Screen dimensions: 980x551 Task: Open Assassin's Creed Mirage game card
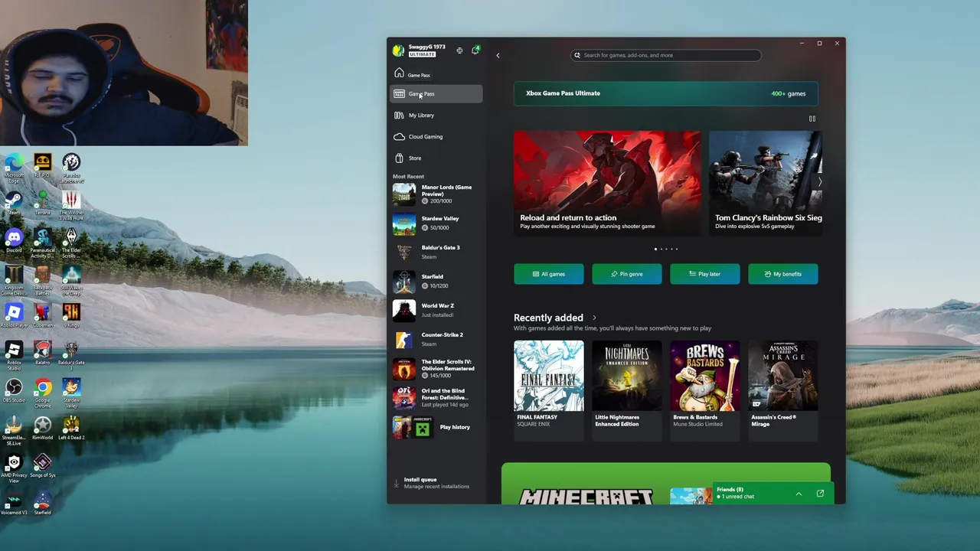click(783, 390)
